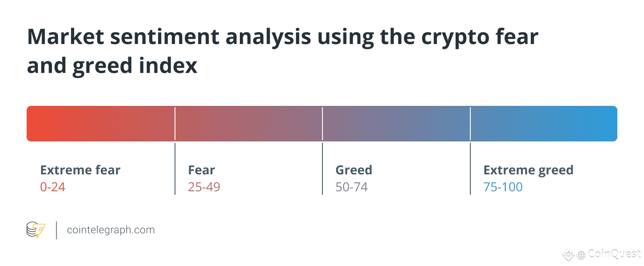Select the red Extreme fear bar segment
The image size is (644, 266).
click(100, 124)
